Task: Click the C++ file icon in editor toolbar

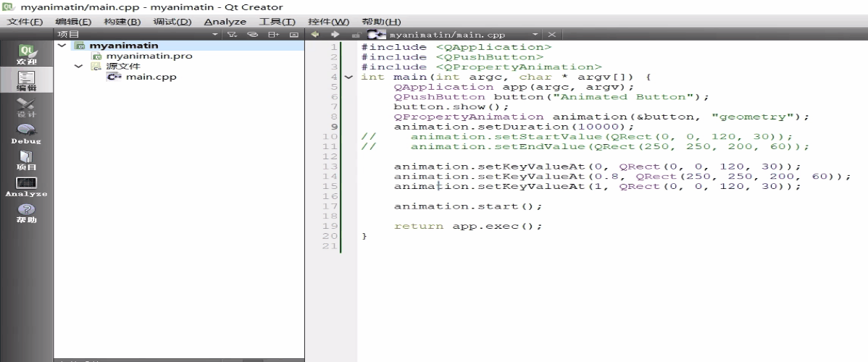Action: click(376, 34)
